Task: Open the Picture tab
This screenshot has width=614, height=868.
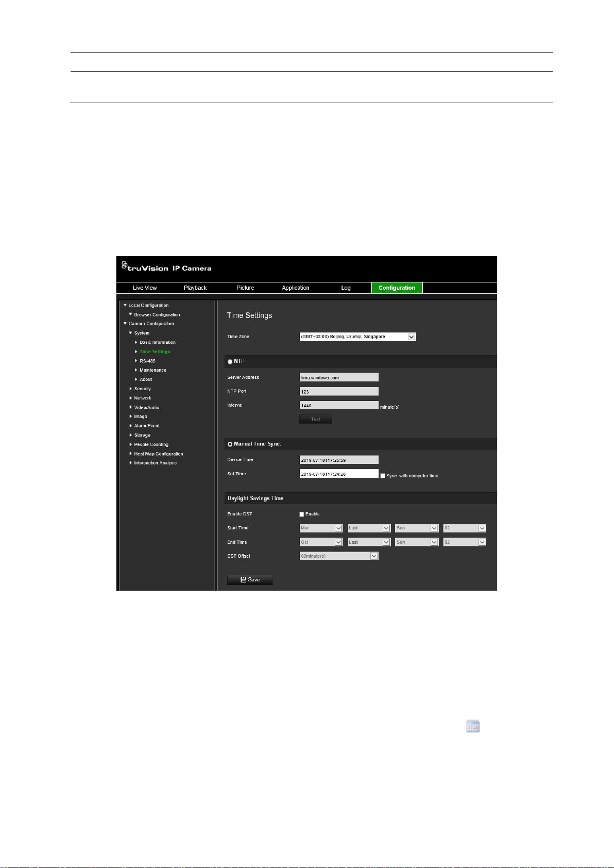Action: click(x=245, y=288)
